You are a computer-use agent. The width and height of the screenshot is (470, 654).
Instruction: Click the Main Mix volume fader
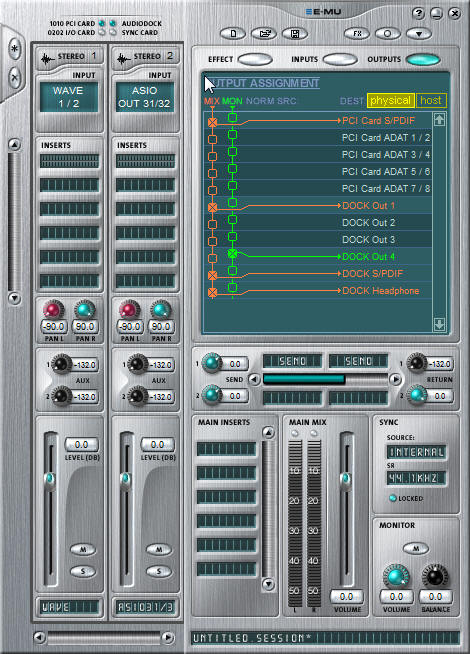345,478
